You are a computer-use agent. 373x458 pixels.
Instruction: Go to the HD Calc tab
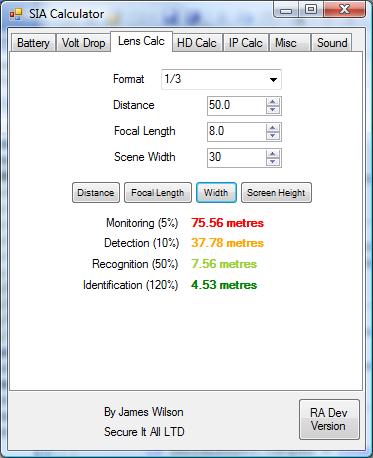coord(197,43)
